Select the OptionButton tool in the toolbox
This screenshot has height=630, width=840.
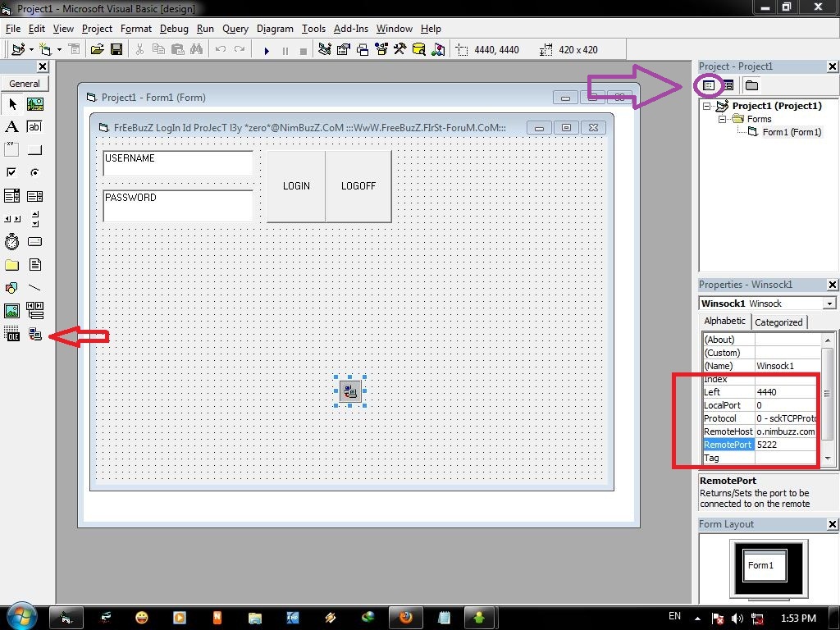coord(34,172)
